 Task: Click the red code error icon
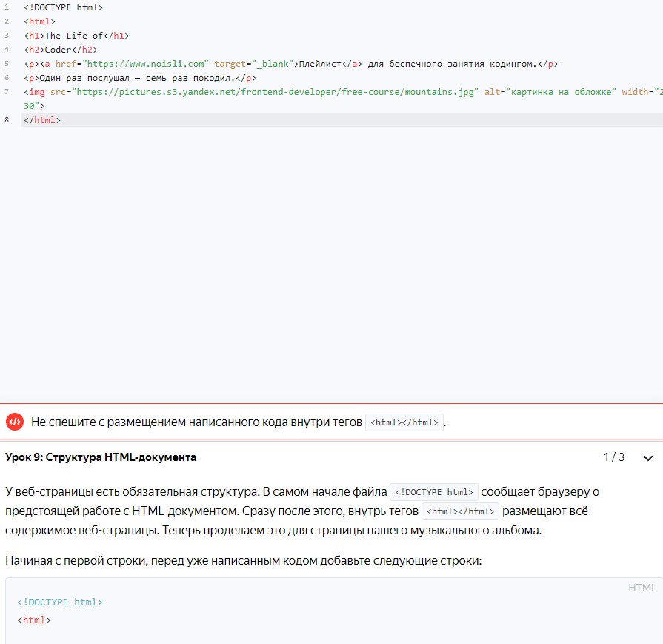(15, 422)
